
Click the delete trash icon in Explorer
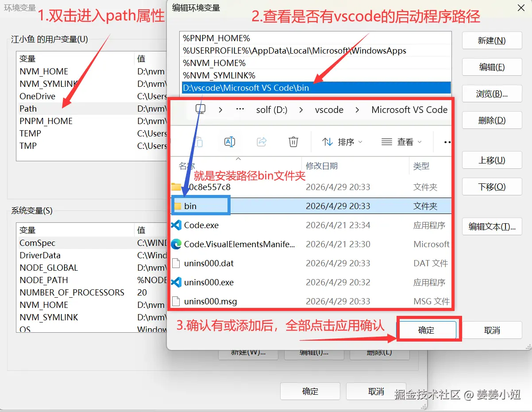point(293,142)
